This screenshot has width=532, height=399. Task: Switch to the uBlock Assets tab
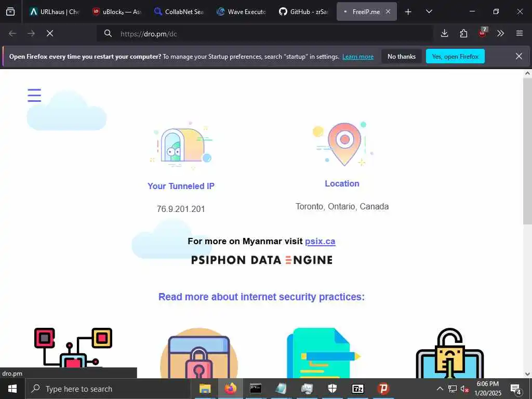[x=117, y=11]
